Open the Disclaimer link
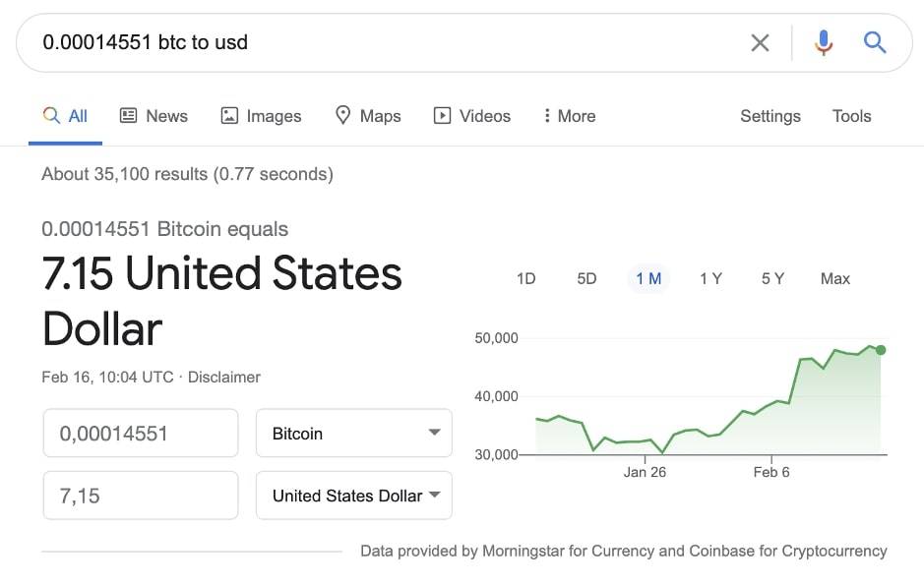The height and width of the screenshot is (585, 924). (x=224, y=377)
